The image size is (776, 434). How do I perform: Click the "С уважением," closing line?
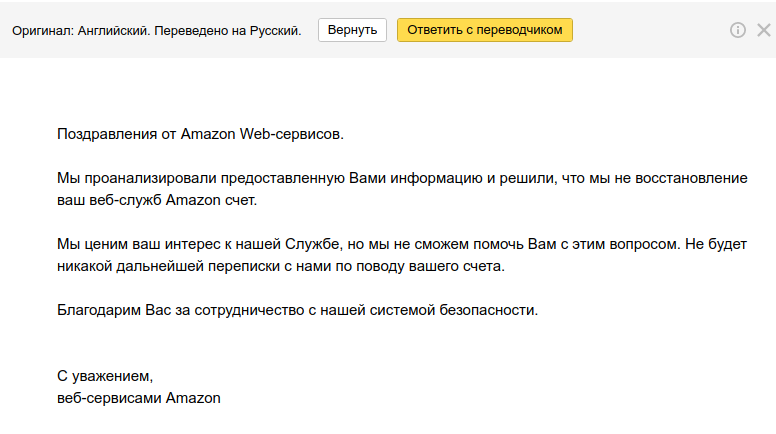click(105, 376)
